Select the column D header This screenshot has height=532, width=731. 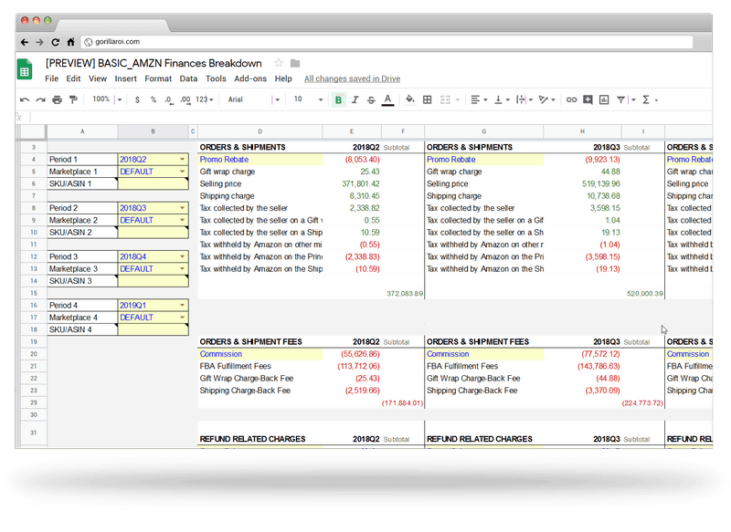[260, 132]
